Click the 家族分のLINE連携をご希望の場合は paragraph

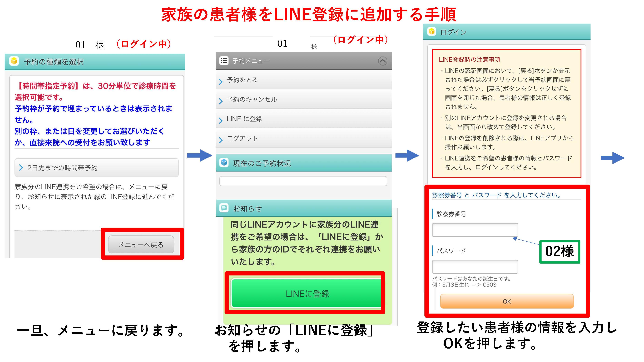point(95,197)
